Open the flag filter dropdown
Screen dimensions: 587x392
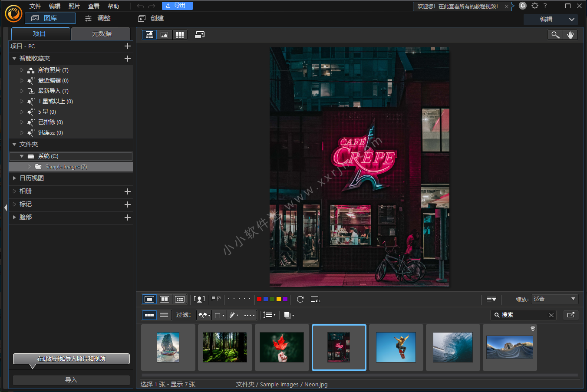(204, 315)
